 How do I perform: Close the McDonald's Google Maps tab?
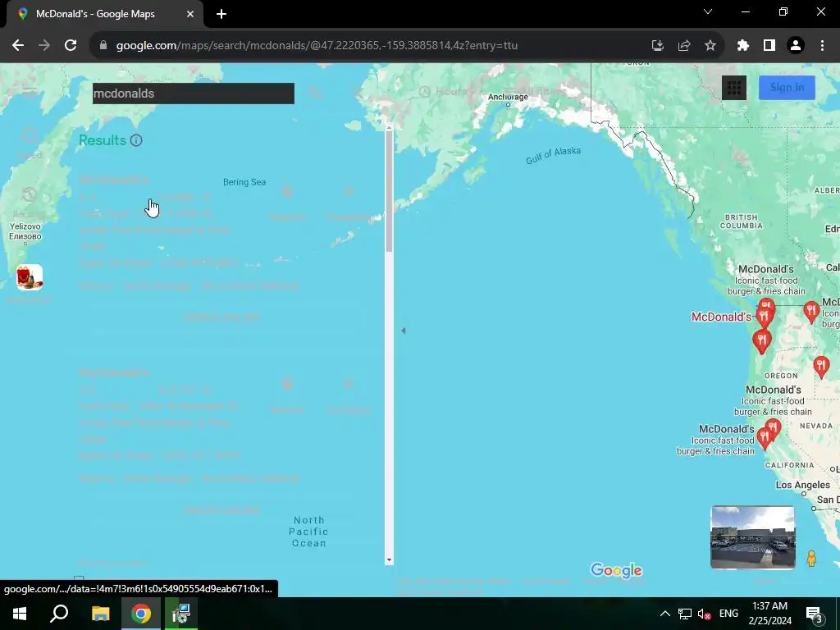pyautogui.click(x=190, y=14)
